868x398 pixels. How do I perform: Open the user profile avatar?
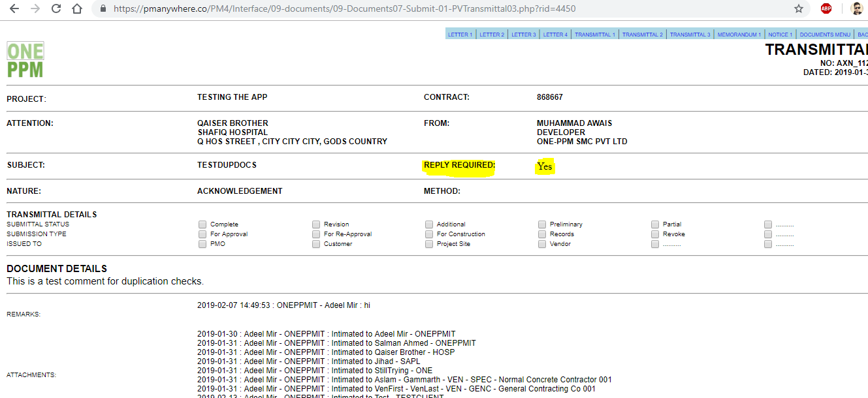coord(857,9)
